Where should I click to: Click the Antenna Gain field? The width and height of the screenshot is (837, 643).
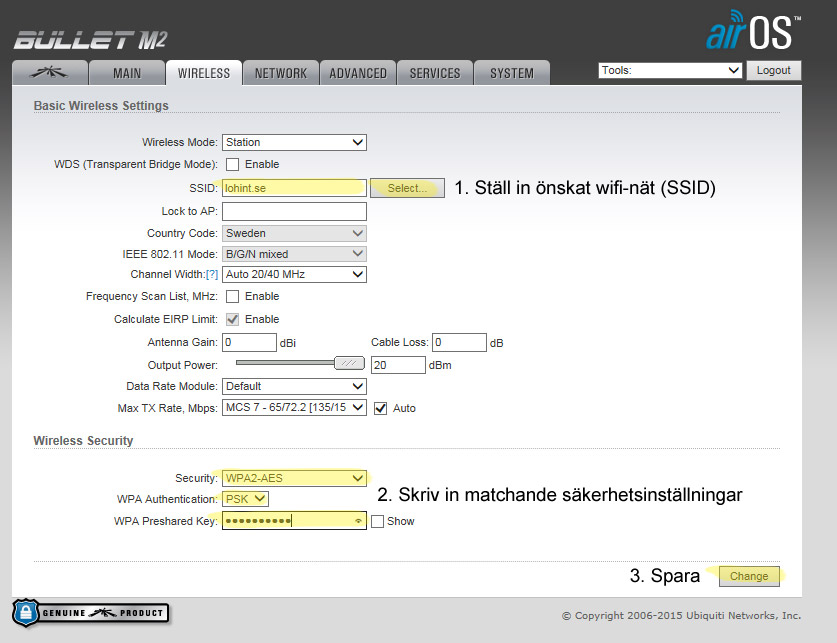249,343
